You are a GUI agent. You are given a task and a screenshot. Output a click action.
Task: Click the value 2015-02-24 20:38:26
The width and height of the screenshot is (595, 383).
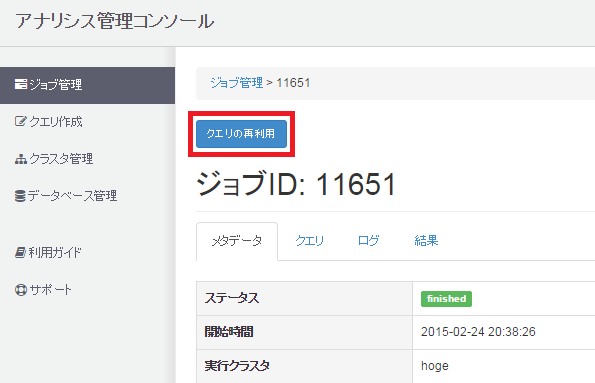tap(478, 332)
